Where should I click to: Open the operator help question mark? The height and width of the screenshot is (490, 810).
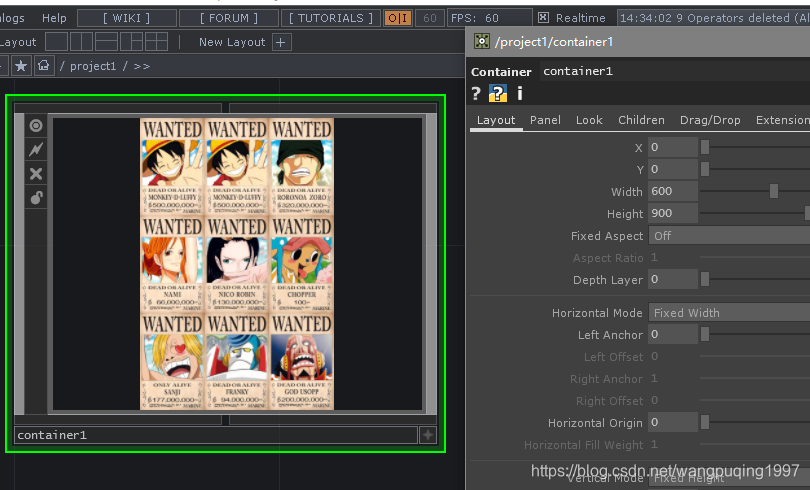coord(476,93)
